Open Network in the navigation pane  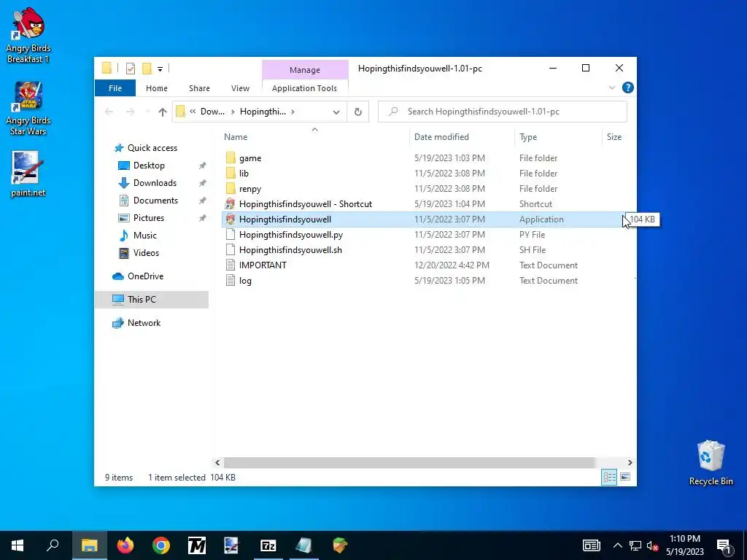point(144,323)
